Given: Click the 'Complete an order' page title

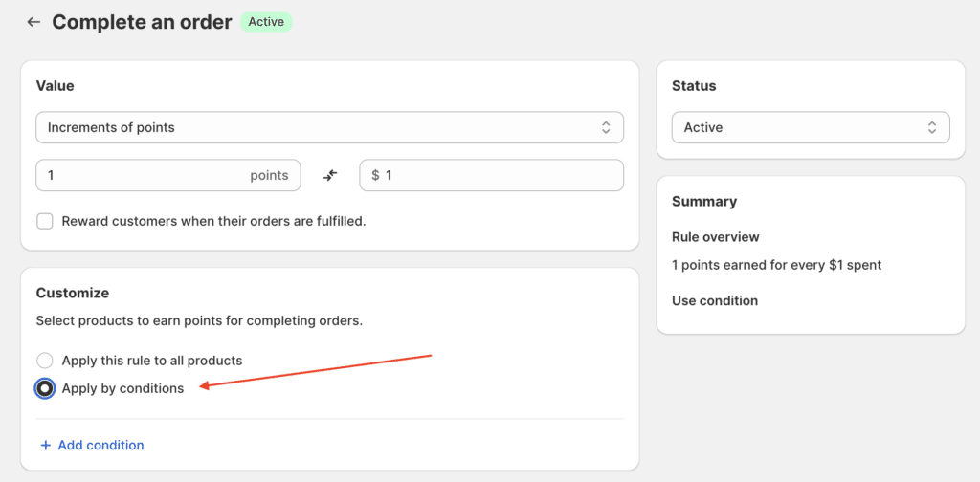Looking at the screenshot, I should [142, 22].
